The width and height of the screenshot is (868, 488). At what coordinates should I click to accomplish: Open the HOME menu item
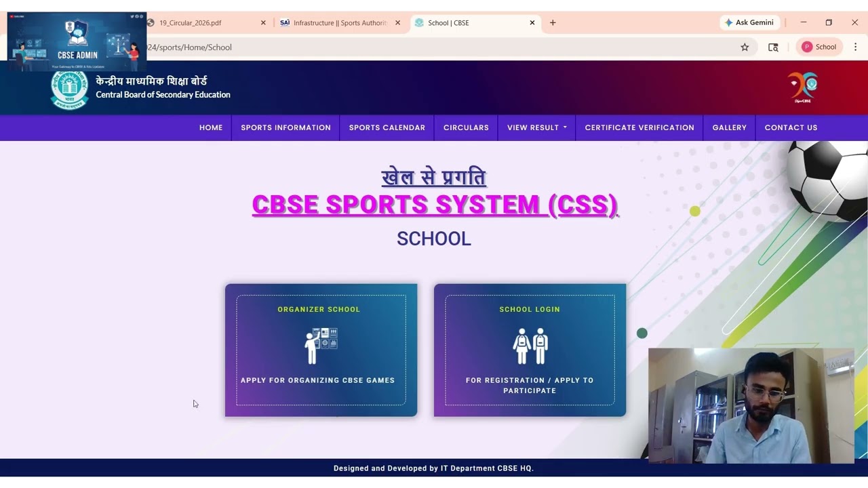point(211,127)
